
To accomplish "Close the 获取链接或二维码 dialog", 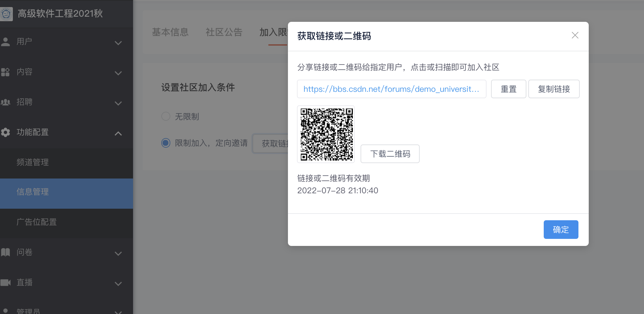I will click(x=575, y=35).
